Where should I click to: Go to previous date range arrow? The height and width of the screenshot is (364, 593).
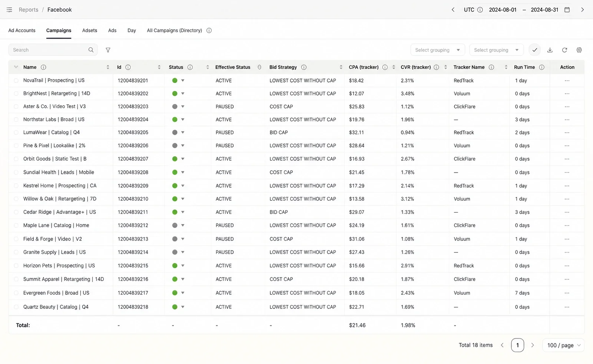[x=453, y=10]
